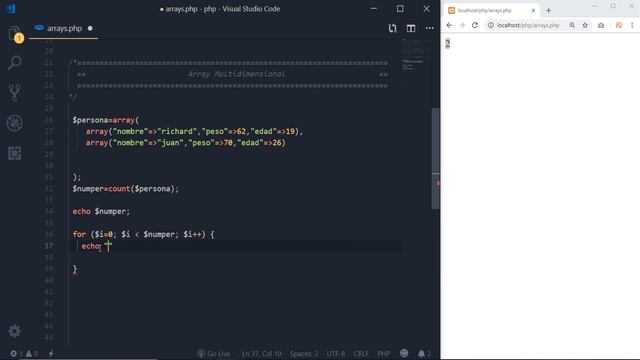The width and height of the screenshot is (640, 360).
Task: Click the lightning bolt status bar icon
Action: [51, 353]
